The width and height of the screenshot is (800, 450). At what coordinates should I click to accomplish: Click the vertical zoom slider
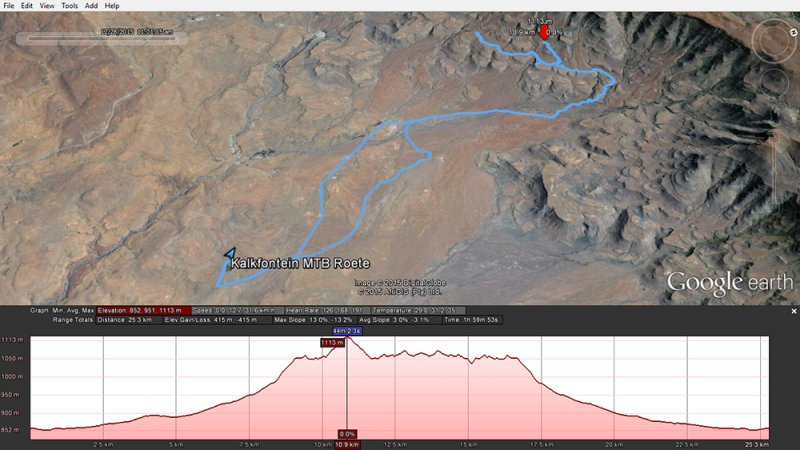[774, 168]
